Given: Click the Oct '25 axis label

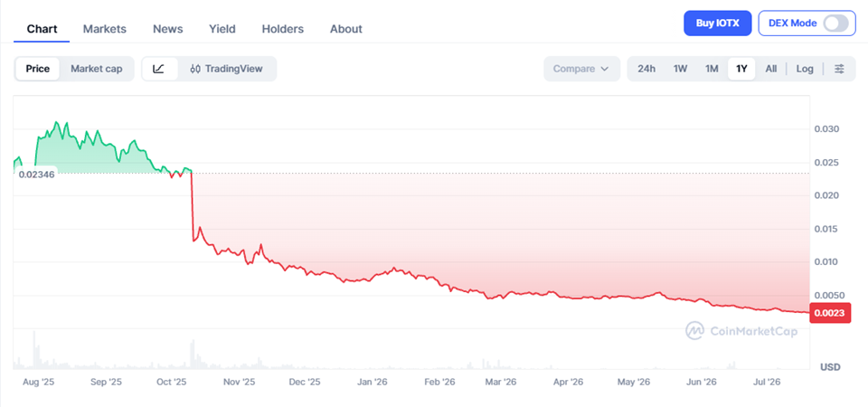Looking at the screenshot, I should click(172, 382).
